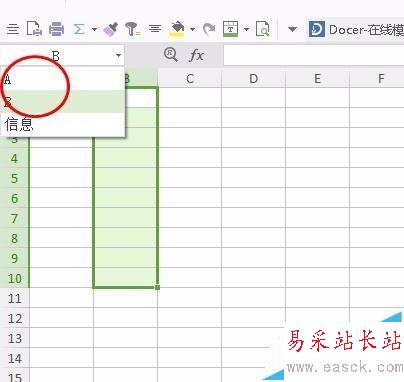This screenshot has width=404, height=382.
Task: Click the Name Box showing B
Action: (56, 56)
